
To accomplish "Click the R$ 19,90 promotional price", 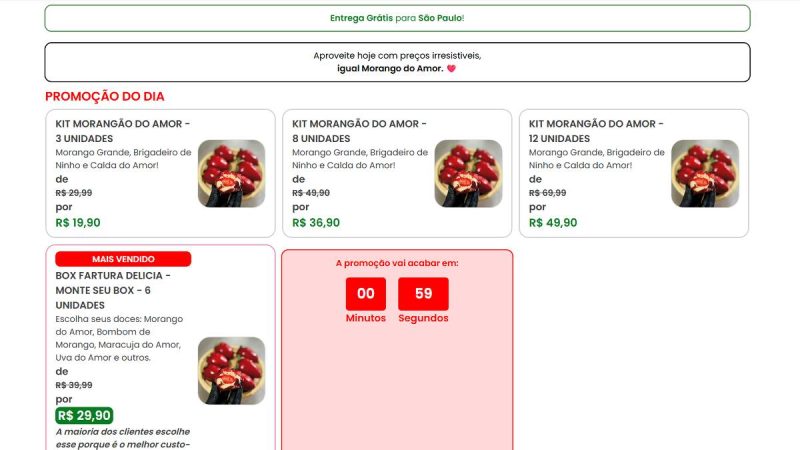I will [x=78, y=222].
